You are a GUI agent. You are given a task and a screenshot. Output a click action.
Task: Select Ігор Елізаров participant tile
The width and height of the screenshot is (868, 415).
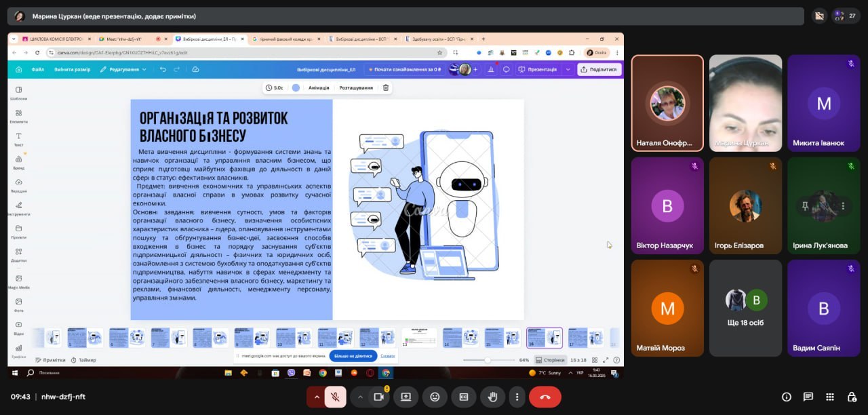(x=745, y=205)
